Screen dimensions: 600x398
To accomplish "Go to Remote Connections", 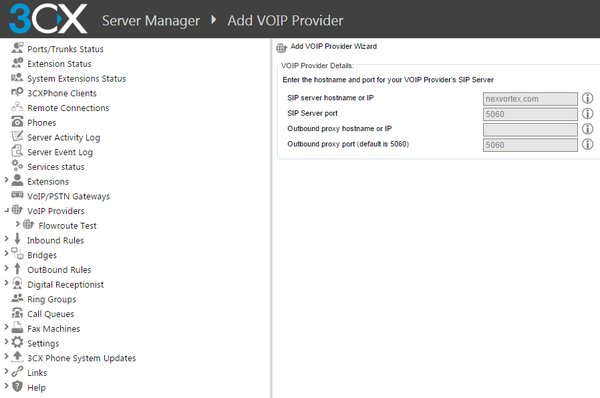I will 68,108.
